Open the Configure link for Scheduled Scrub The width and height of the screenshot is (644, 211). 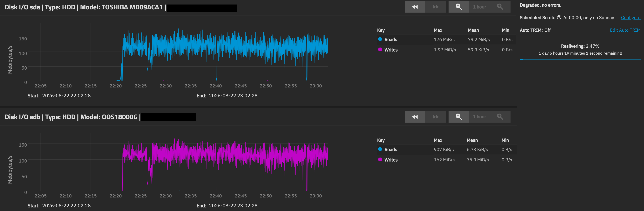point(630,18)
